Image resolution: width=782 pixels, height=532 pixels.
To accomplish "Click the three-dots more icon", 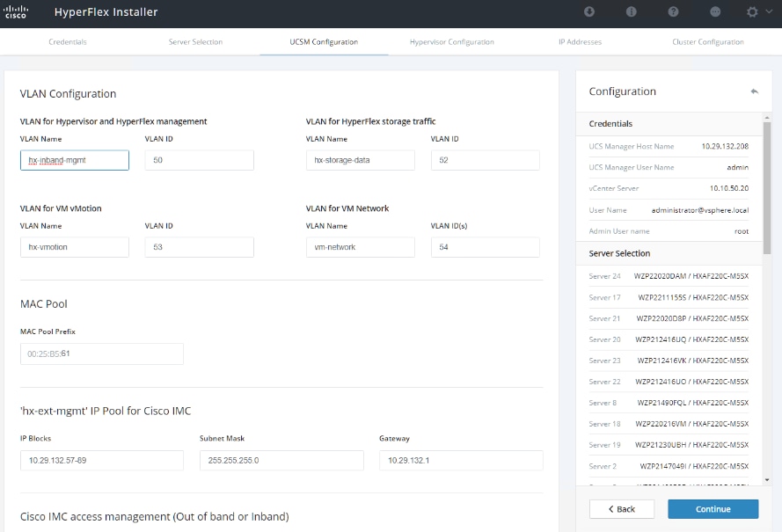I will [714, 11].
